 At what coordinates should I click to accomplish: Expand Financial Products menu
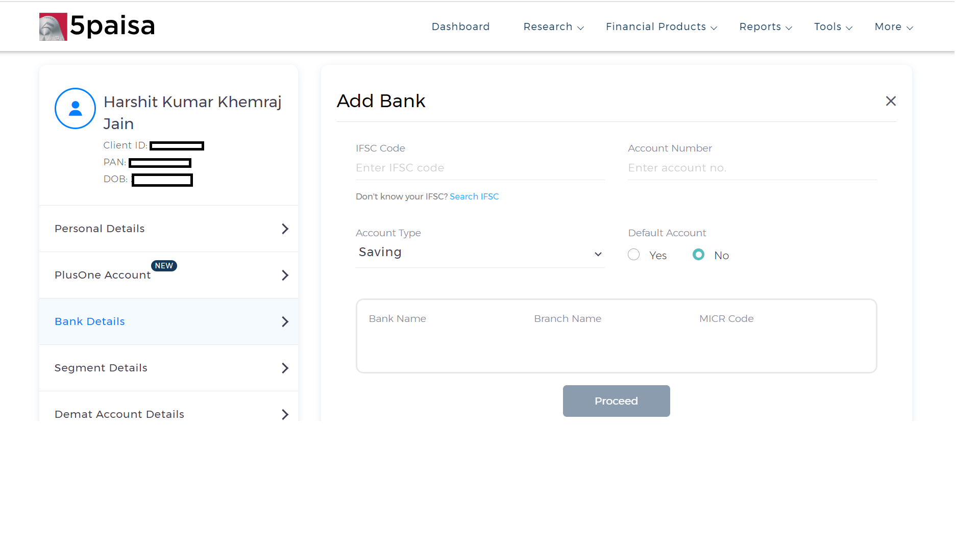click(x=661, y=27)
